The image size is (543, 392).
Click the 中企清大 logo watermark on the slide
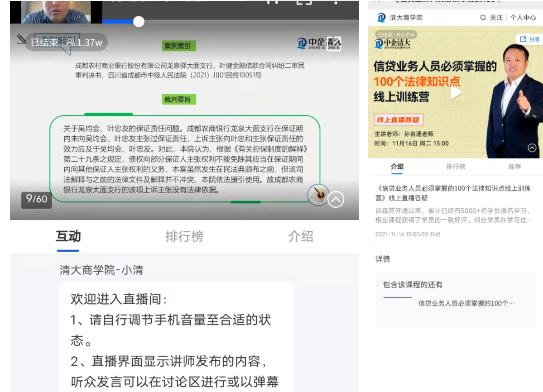(320, 42)
